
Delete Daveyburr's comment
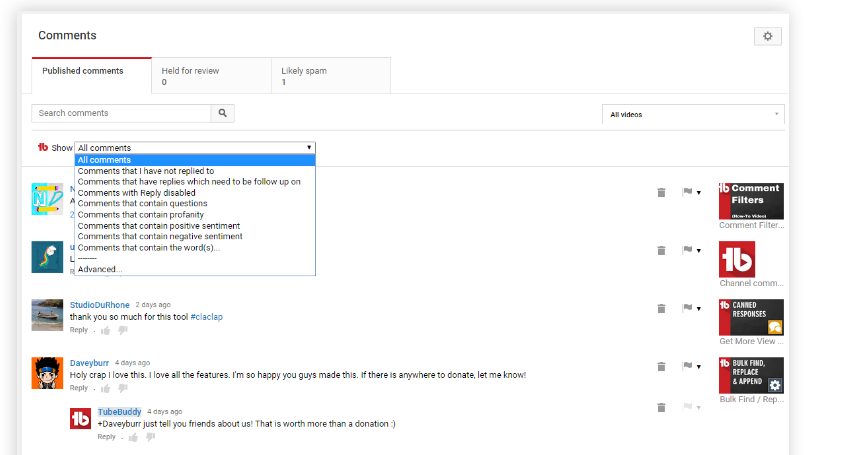(x=661, y=367)
